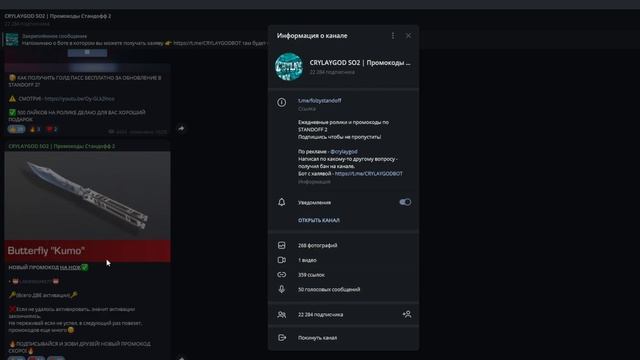The image size is (640, 360).
Task: Click the fire reaction on first post
Action: pos(35,129)
